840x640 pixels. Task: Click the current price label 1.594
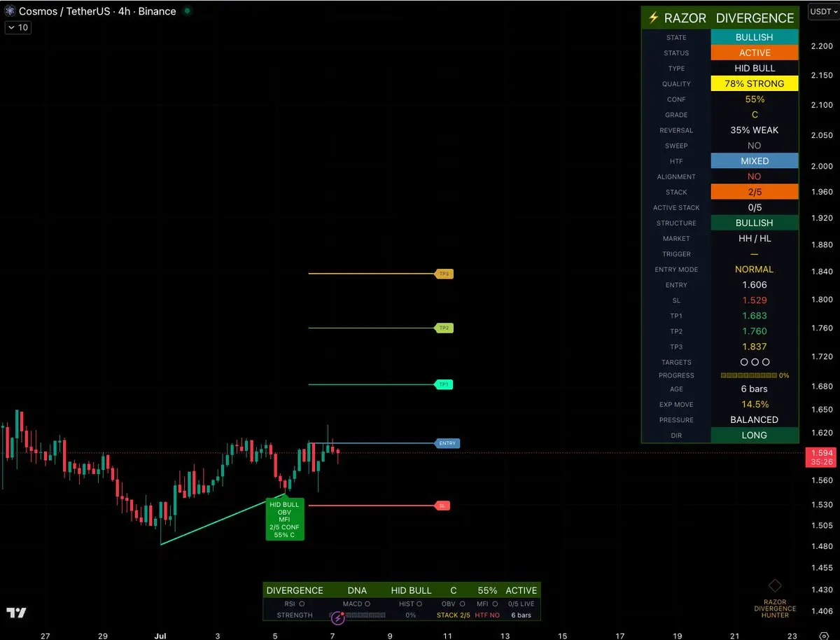click(822, 453)
